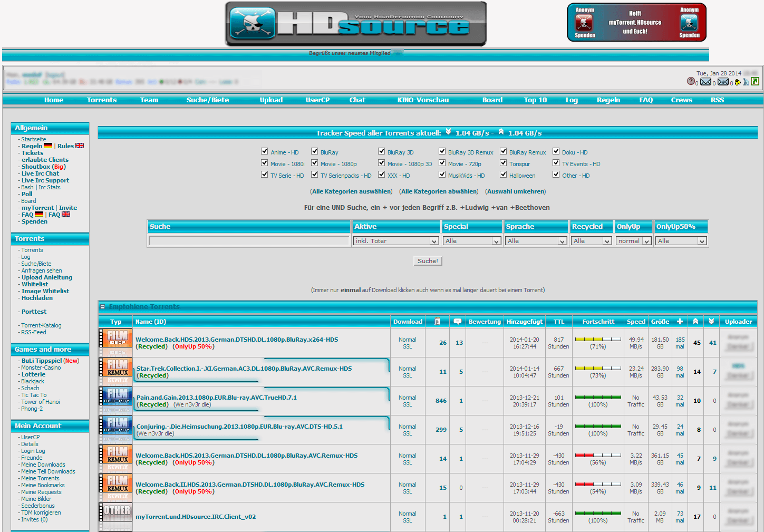Open the Aktive dropdown showing inkl. Toter
Screen dimensions: 764x532
coord(396,241)
